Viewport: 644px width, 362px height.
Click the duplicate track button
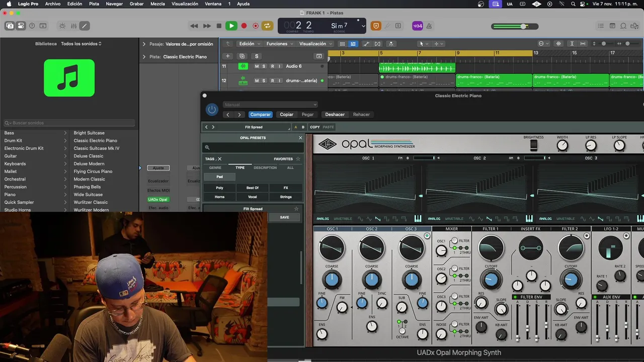(242, 56)
